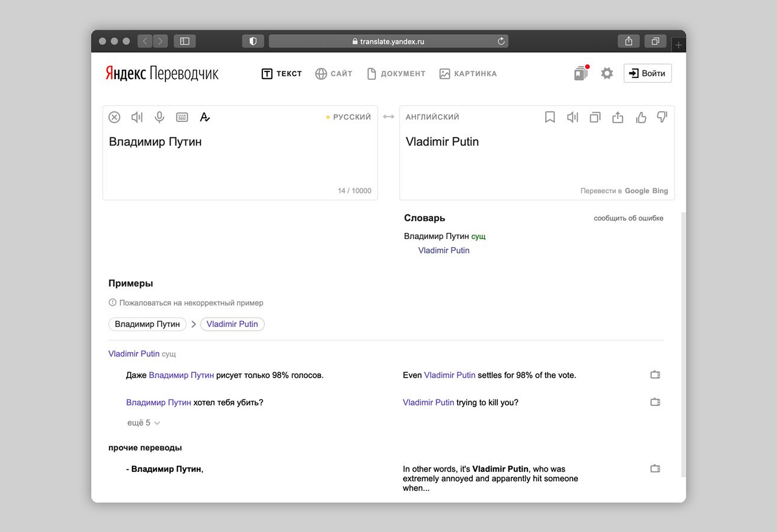Rate translation with thumbs up
777x532 pixels.
click(x=641, y=117)
